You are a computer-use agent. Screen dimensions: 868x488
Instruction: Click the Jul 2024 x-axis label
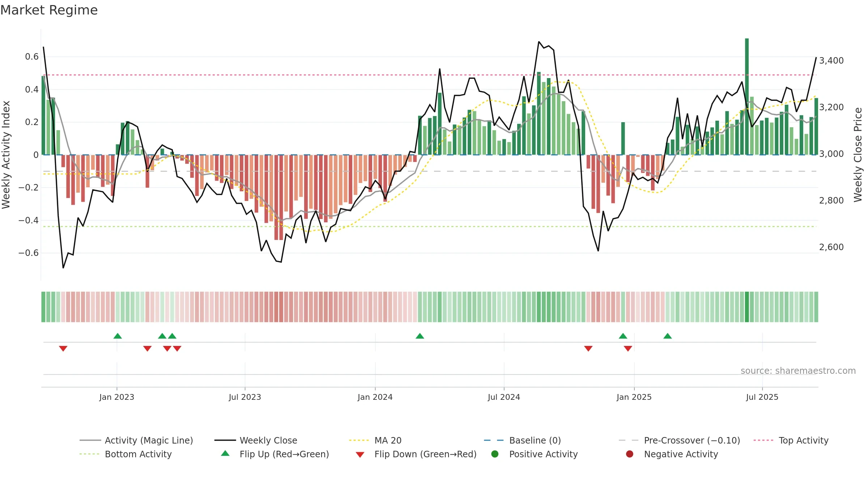[504, 397]
